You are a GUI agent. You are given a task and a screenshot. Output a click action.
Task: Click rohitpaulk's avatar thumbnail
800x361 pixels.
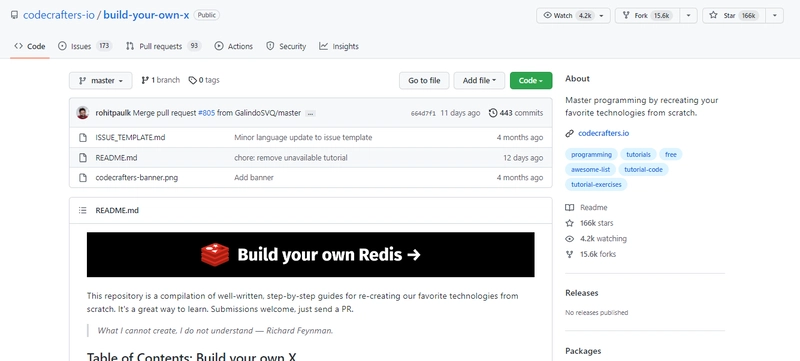(83, 113)
